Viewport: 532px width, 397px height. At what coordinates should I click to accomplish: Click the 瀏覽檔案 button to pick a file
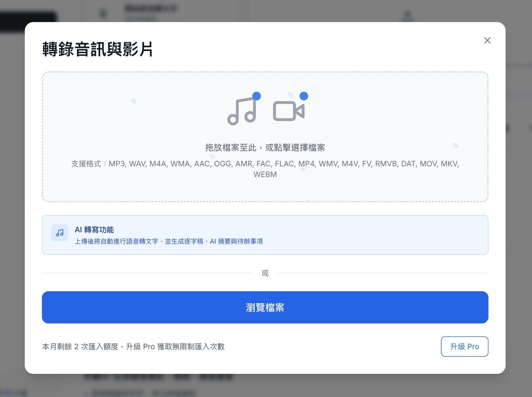(265, 307)
